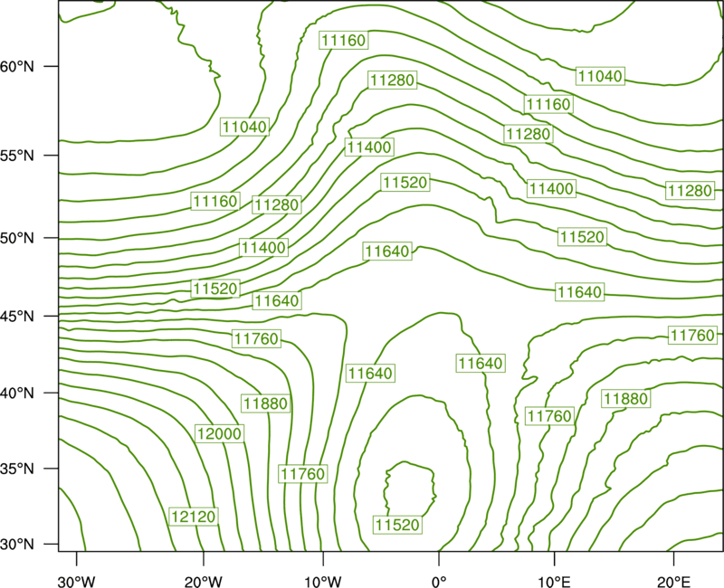Select the 10°W longitude tick label

[323, 582]
